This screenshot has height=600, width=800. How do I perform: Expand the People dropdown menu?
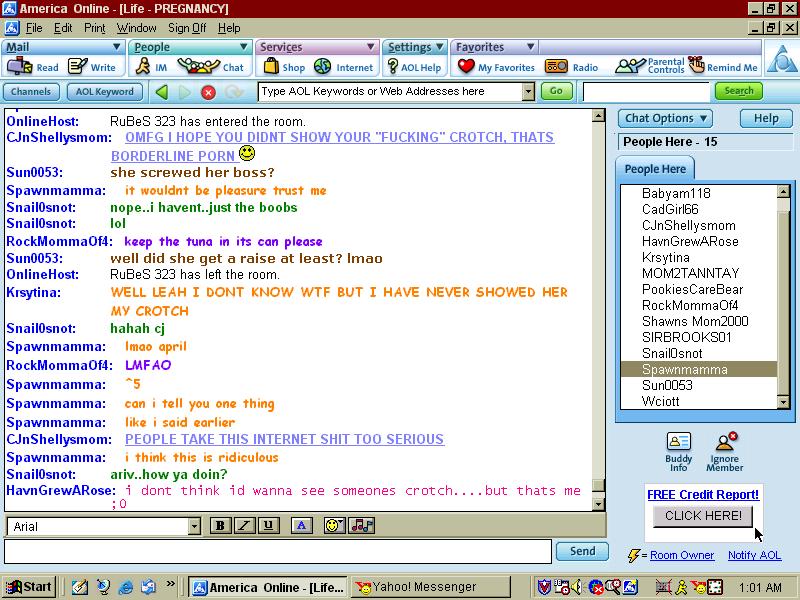(243, 47)
